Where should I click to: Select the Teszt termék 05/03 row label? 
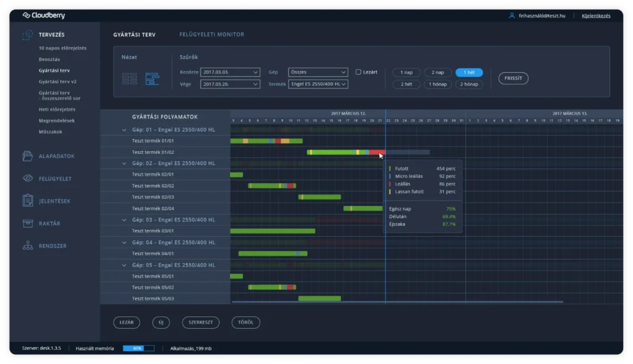(153, 299)
